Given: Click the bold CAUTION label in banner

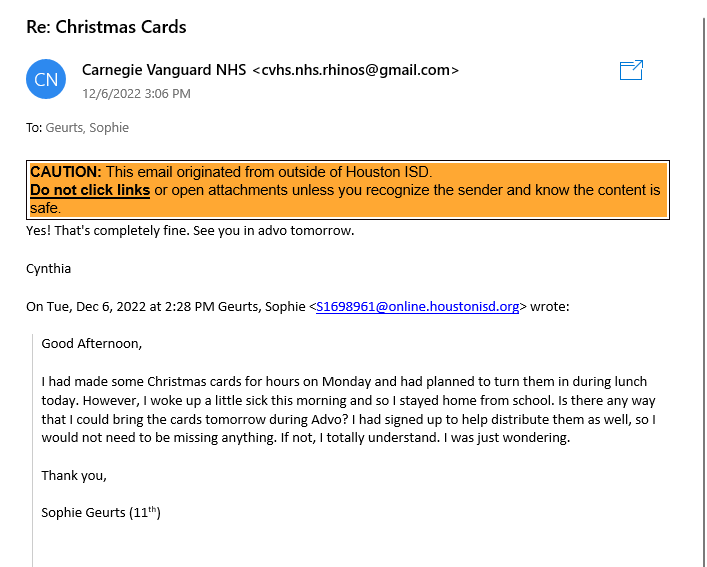Looking at the screenshot, I should 66,172.
